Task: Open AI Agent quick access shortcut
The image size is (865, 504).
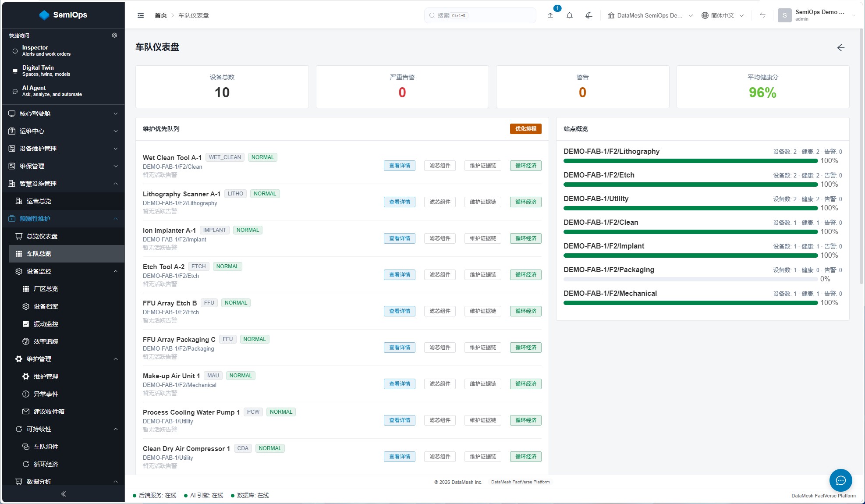Action: (x=64, y=91)
